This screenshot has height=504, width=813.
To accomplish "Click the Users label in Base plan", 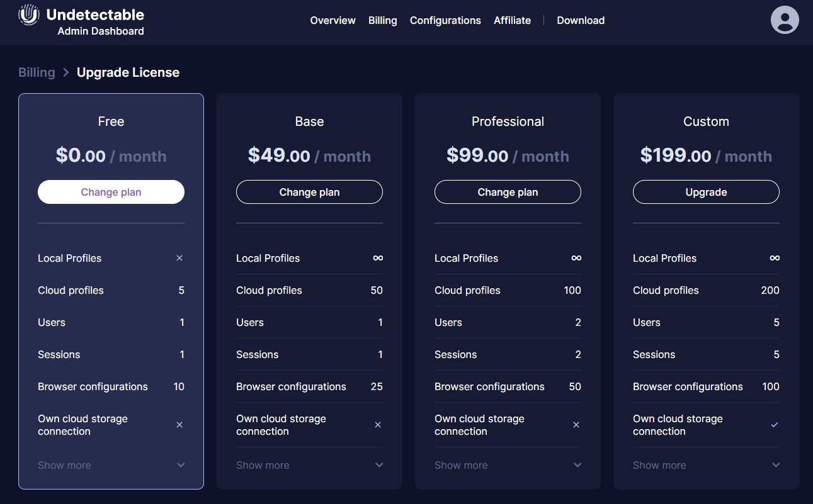I will [250, 322].
